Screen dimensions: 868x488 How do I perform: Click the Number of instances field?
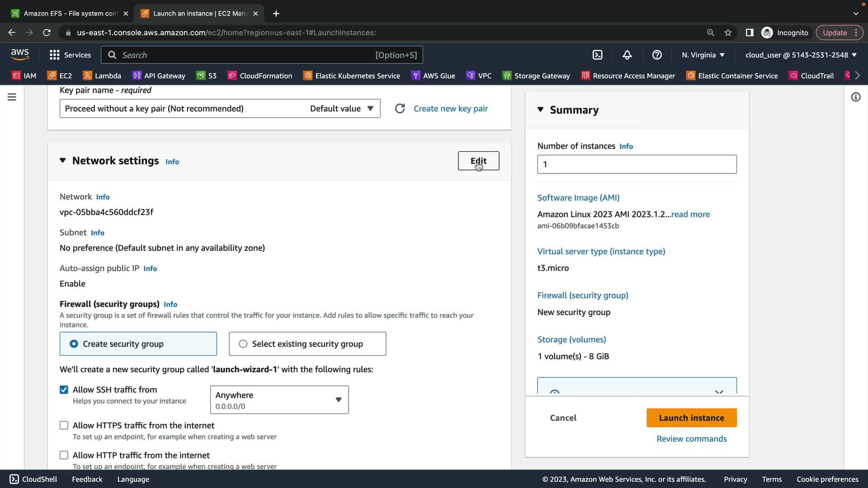pos(637,164)
